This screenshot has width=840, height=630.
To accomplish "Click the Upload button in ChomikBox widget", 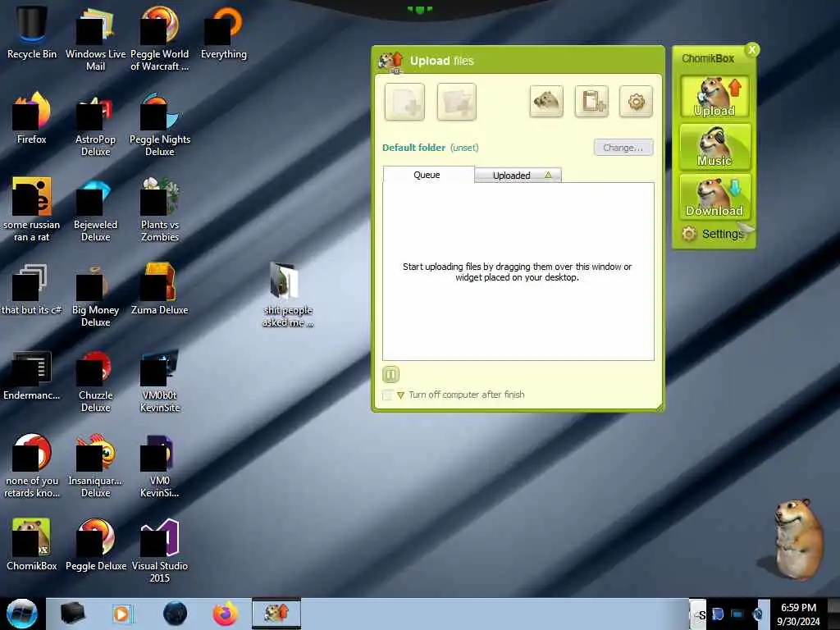I will tap(714, 97).
